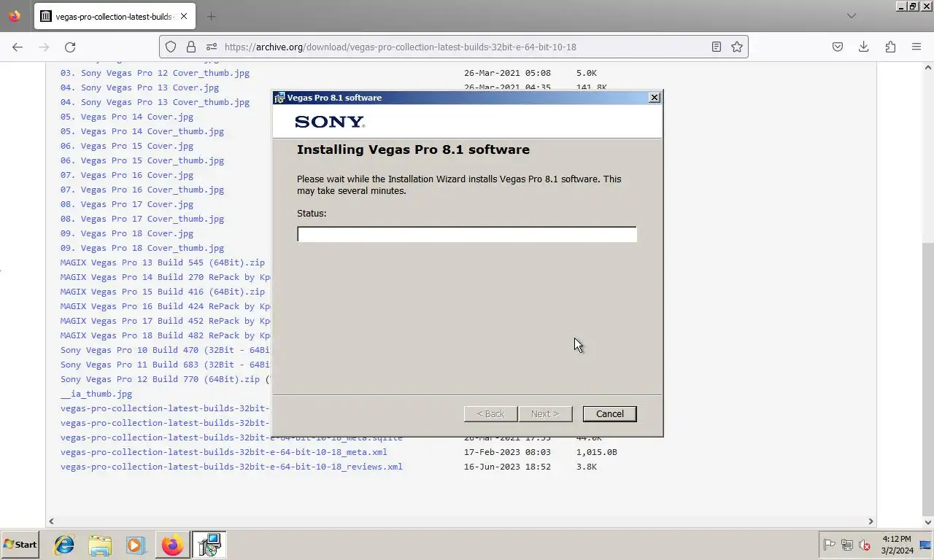
Task: Open 08. Vegas Pro 17 Cover_thumb.jpg link
Action: [142, 219]
